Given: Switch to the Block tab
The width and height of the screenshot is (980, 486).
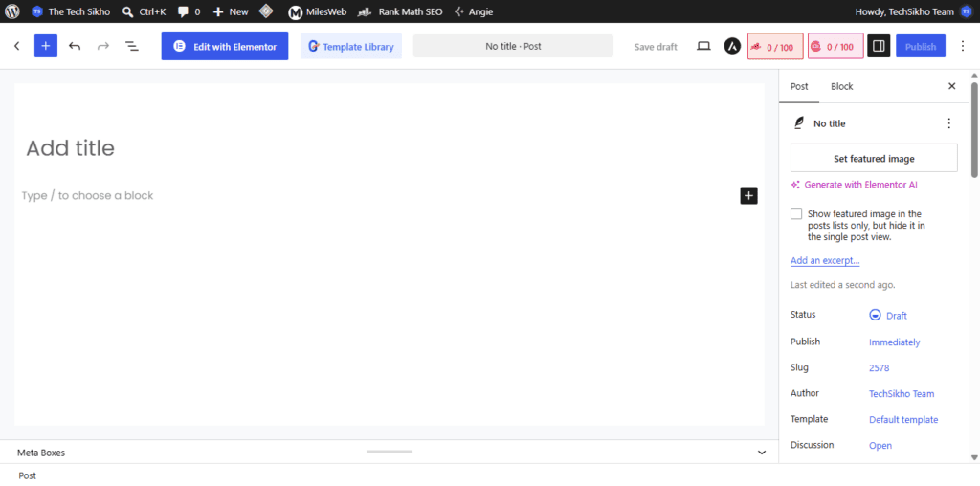Looking at the screenshot, I should pos(842,86).
